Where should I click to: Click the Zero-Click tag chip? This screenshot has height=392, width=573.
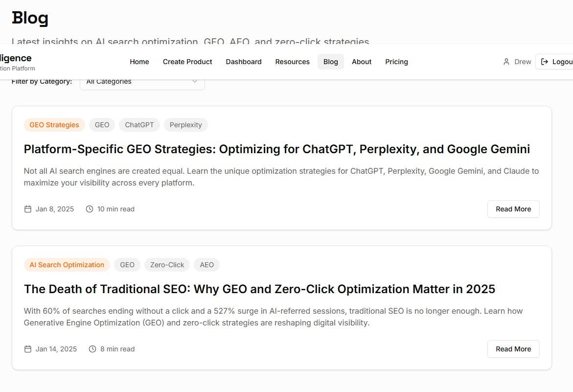click(167, 265)
